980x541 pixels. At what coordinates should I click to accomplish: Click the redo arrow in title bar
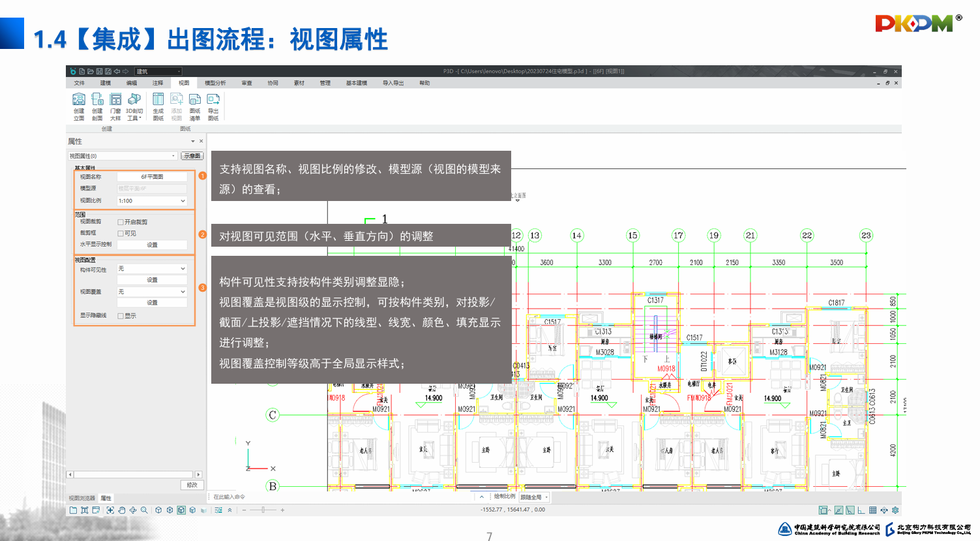pos(125,71)
